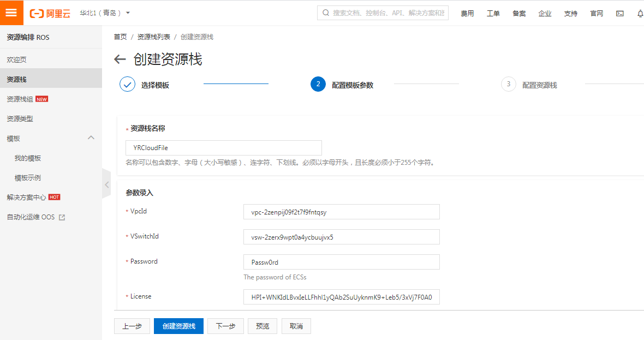Click the Password input field
The height and width of the screenshot is (340, 644).
pyautogui.click(x=342, y=262)
